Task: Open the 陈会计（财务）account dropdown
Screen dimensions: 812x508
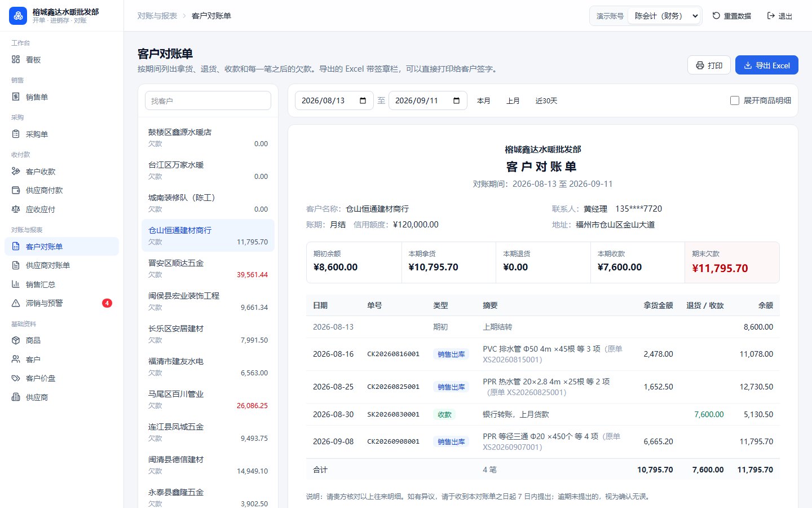Action: [665, 16]
